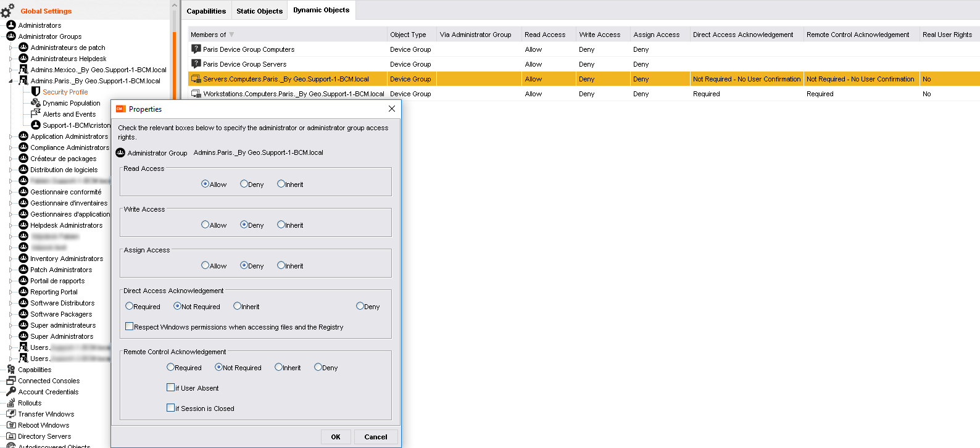Click the Support-1-BCM user icon
This screenshot has width=980, height=448.
point(36,125)
